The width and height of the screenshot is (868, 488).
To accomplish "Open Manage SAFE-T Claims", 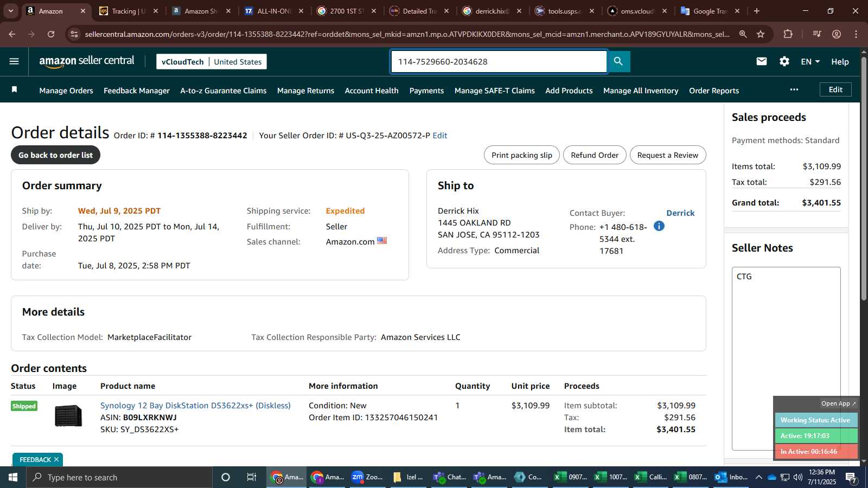I will [x=495, y=91].
